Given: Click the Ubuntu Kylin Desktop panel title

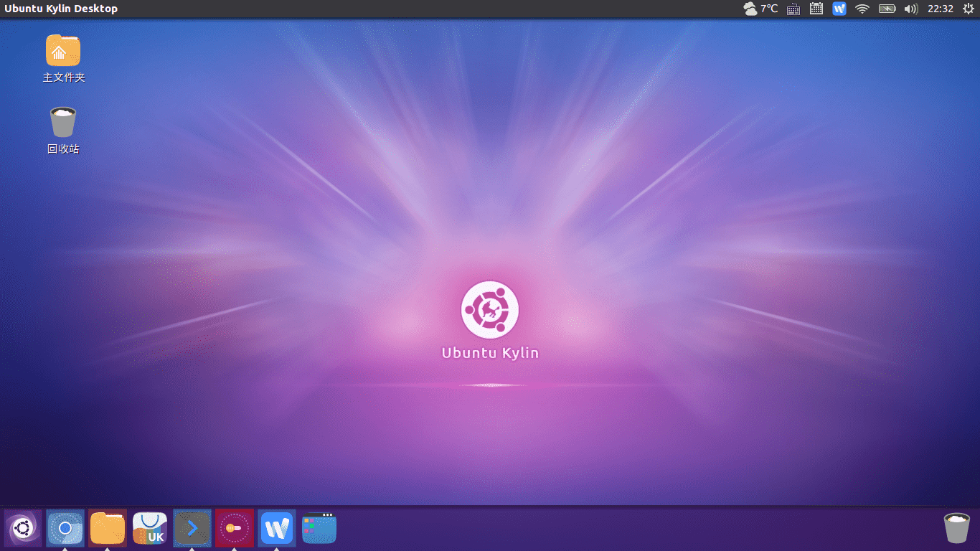Looking at the screenshot, I should (x=61, y=9).
